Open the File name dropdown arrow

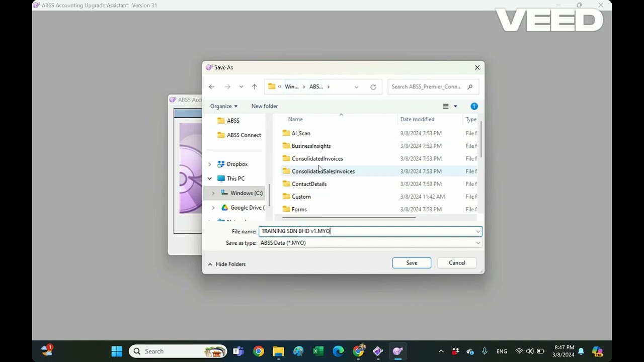pos(478,231)
